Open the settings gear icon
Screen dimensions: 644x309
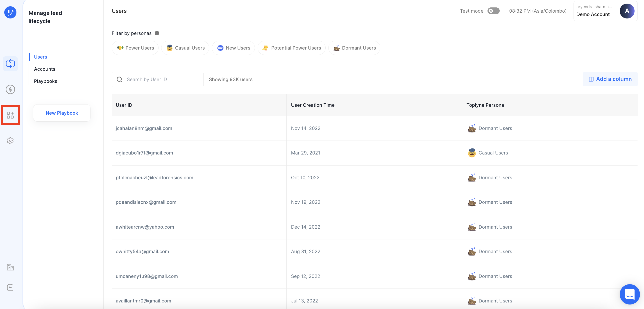pyautogui.click(x=10, y=141)
